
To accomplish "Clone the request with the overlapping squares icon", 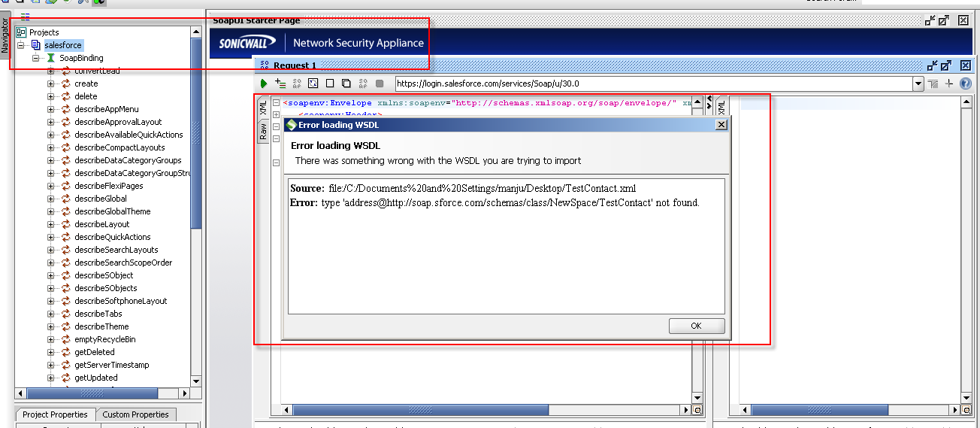I will coord(346,83).
